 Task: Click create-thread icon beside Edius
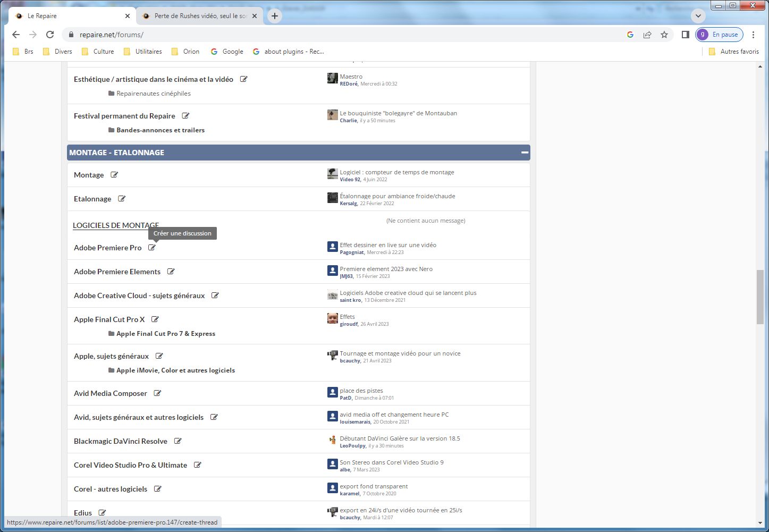click(103, 513)
